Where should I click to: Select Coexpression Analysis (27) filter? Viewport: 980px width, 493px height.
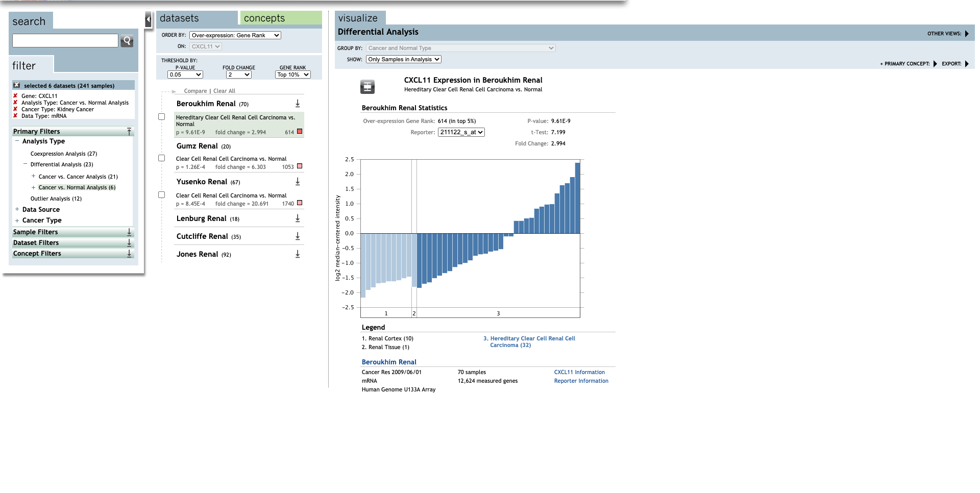[x=64, y=154]
